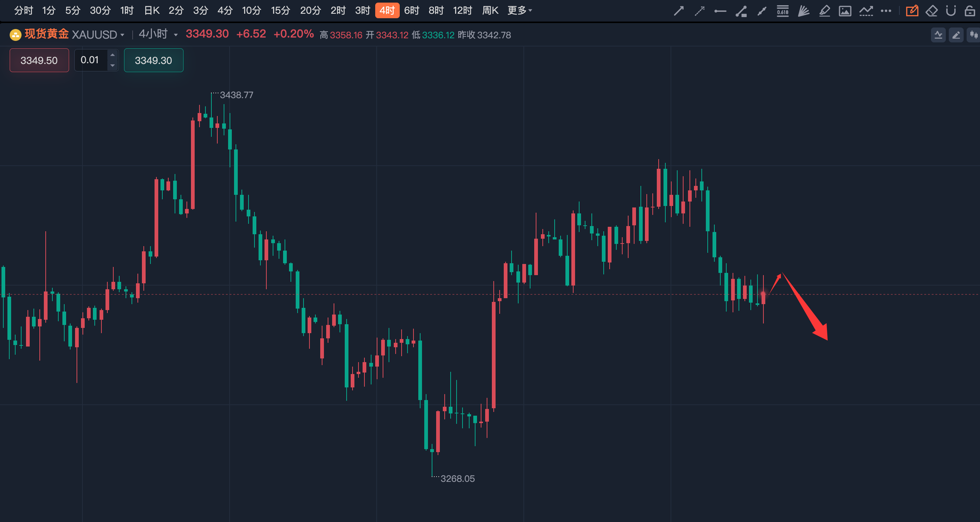
Task: Open the 更多 timeframe dropdown
Action: coord(519,11)
